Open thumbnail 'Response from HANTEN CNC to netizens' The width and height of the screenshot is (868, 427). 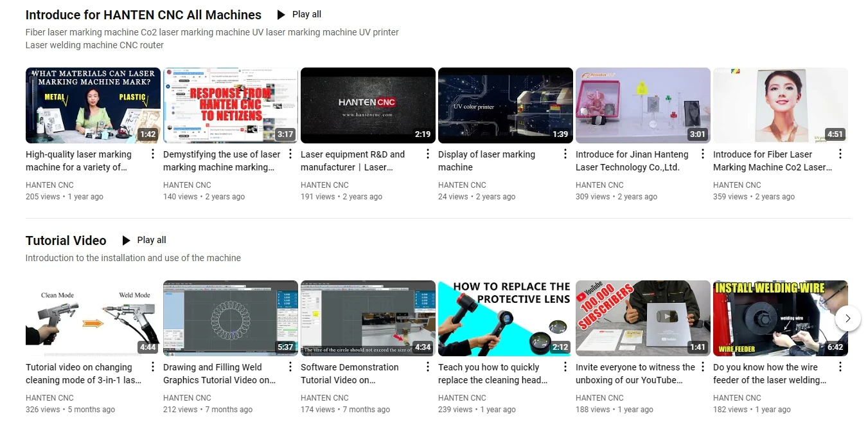pyautogui.click(x=231, y=105)
